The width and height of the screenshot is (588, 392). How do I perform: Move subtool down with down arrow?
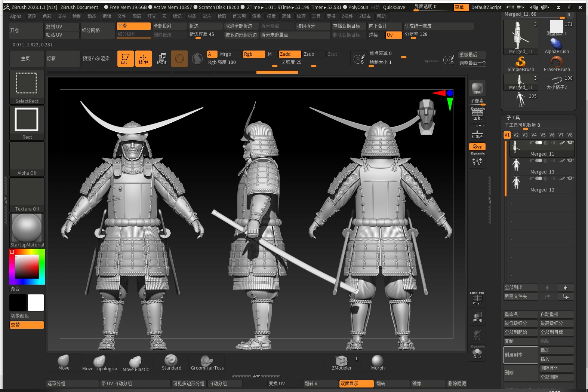coord(565,288)
